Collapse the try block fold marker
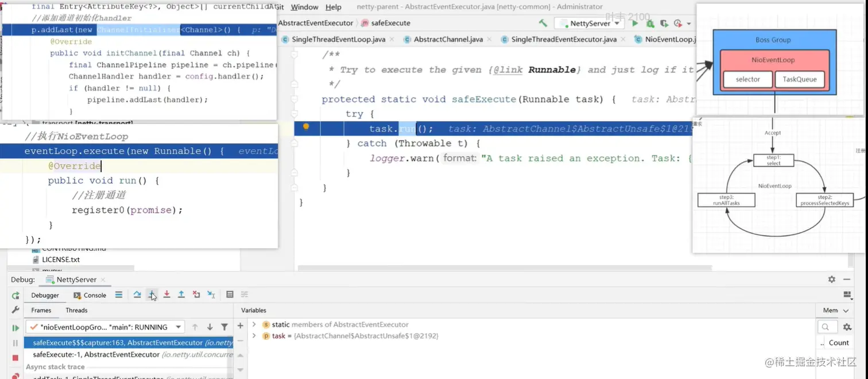Screen dimensions: 868x379 click(294, 114)
